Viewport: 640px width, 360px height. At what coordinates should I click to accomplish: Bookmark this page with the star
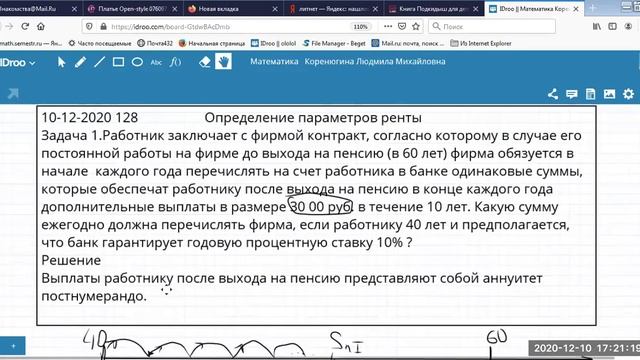[x=416, y=27]
